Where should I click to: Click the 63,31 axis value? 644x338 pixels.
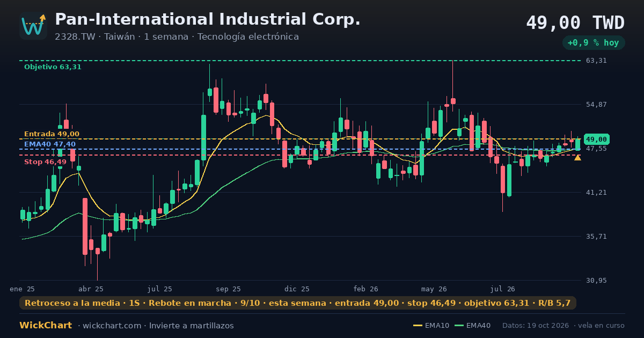click(x=596, y=61)
